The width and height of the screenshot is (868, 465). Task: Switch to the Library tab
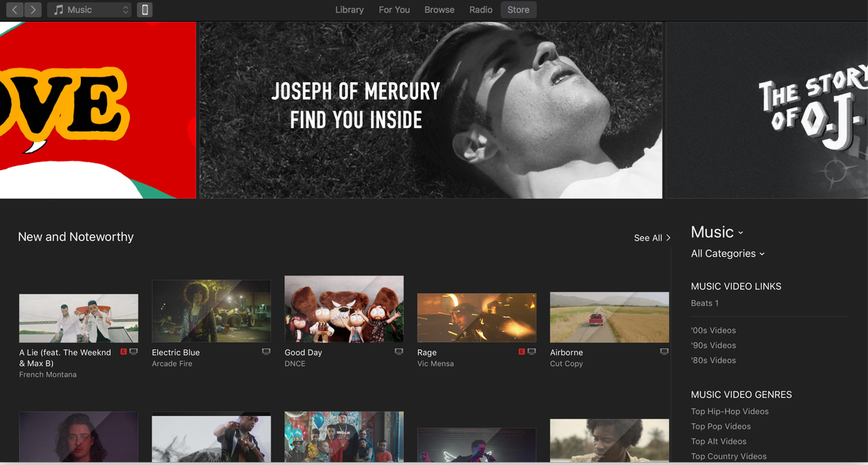349,9
